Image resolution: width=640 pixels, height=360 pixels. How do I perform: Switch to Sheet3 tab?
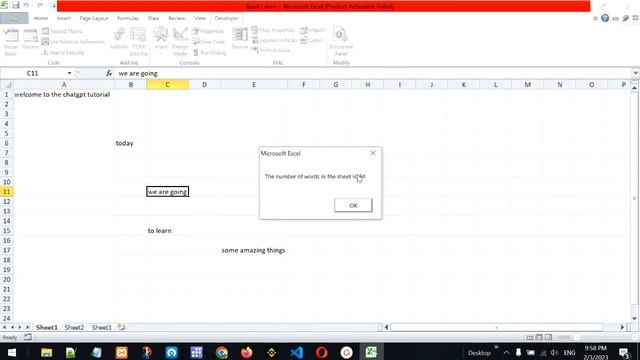pos(102,327)
